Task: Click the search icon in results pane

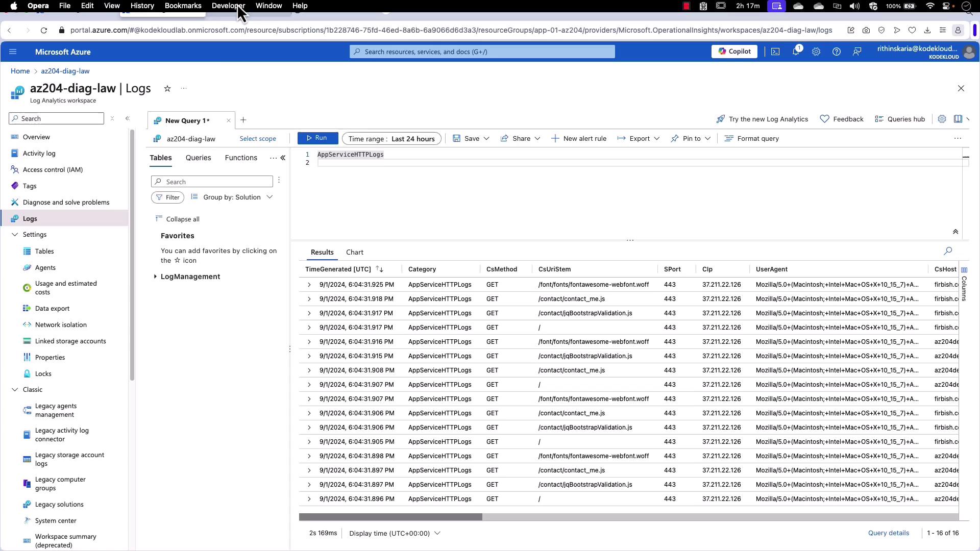Action: pyautogui.click(x=948, y=251)
